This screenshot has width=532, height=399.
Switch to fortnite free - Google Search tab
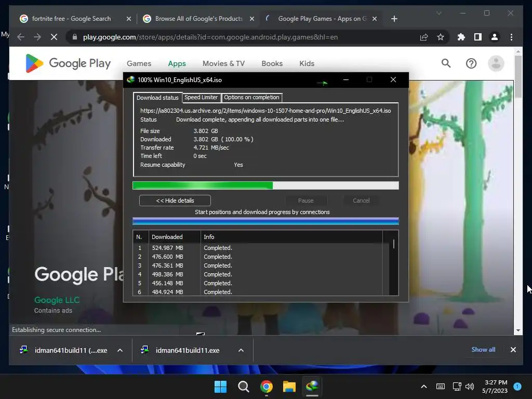click(71, 19)
